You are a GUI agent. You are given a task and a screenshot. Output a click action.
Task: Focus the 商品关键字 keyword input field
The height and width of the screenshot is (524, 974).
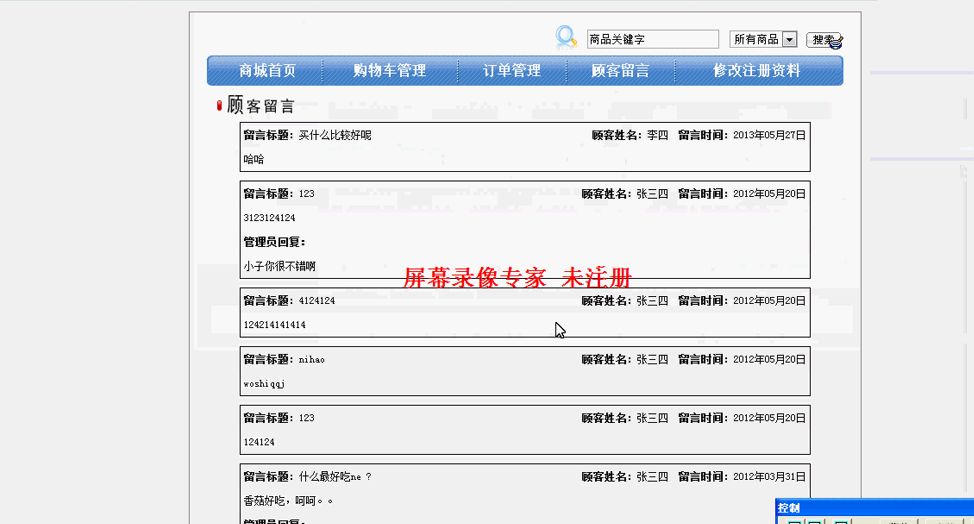[x=653, y=39]
